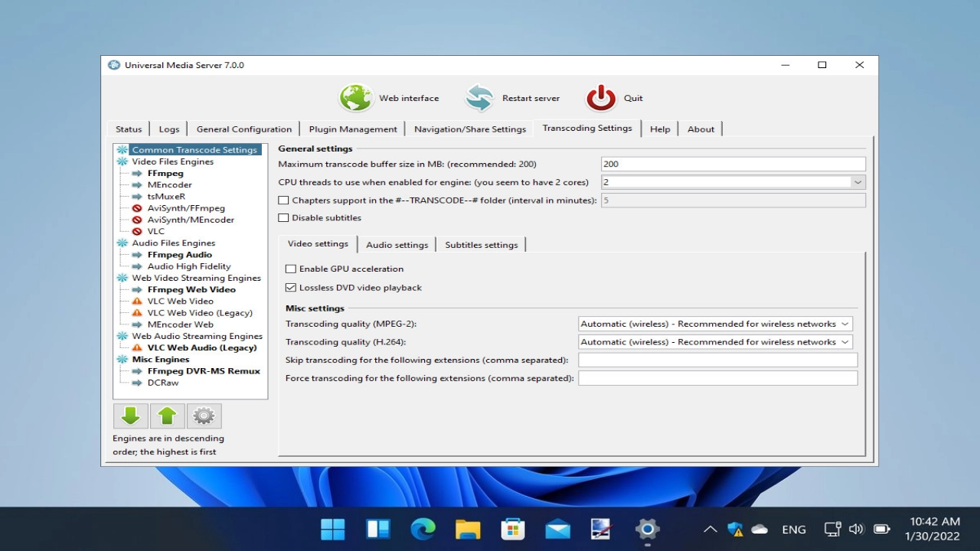
Task: Open the clock and date in the taskbar
Action: (932, 529)
